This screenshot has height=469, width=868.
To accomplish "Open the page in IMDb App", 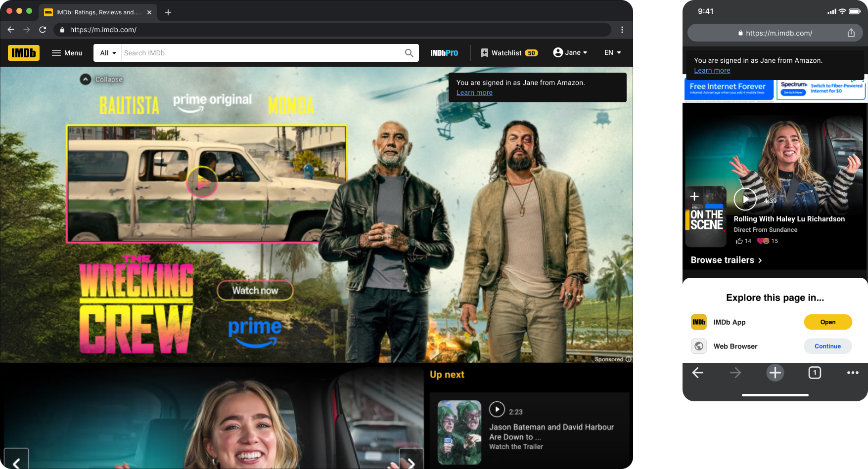I will tap(828, 322).
